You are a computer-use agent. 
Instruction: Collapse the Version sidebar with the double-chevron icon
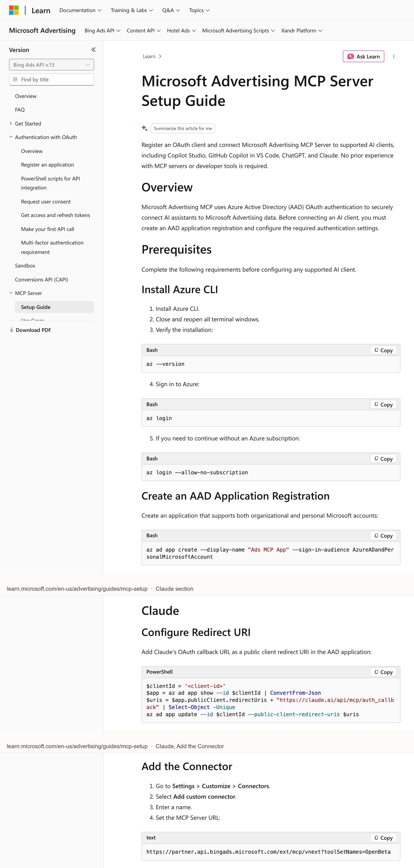point(94,50)
